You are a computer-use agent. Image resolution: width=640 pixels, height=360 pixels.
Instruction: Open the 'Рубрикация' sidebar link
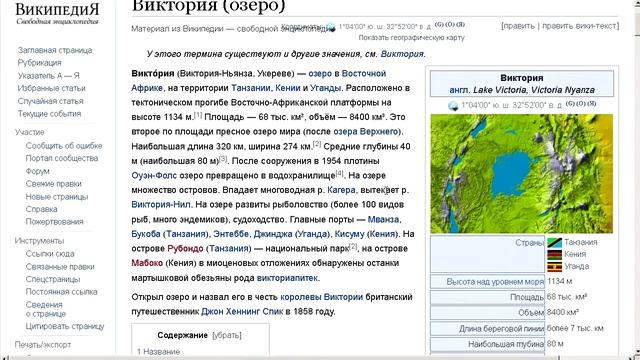(x=39, y=63)
